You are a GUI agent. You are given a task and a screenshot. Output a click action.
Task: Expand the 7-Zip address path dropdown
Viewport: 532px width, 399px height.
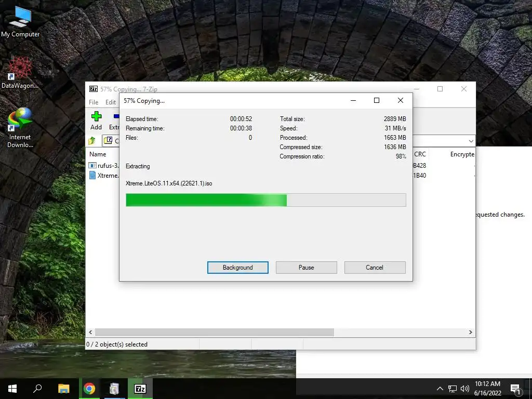pyautogui.click(x=471, y=141)
